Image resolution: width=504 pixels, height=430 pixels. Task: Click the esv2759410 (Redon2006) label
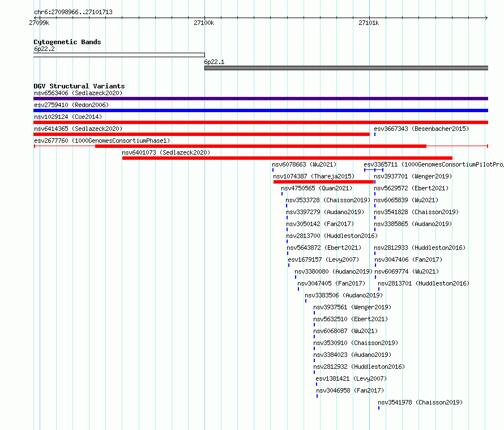[71, 105]
